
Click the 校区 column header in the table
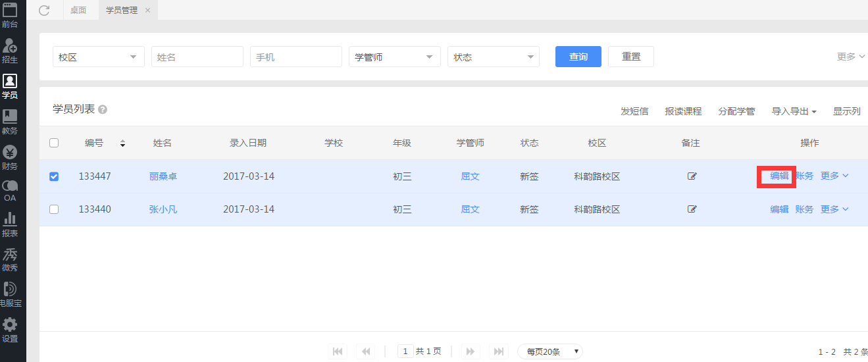pyautogui.click(x=597, y=143)
